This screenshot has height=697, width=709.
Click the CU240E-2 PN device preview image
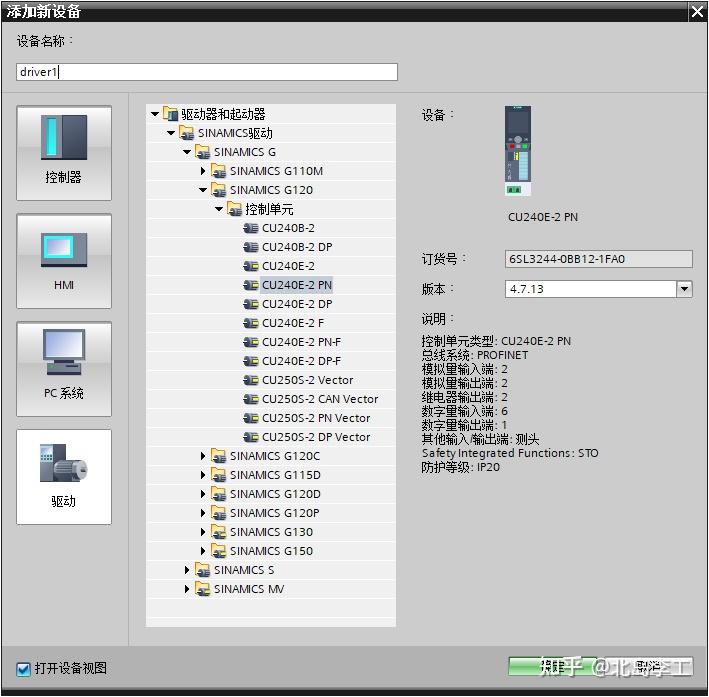coord(518,151)
